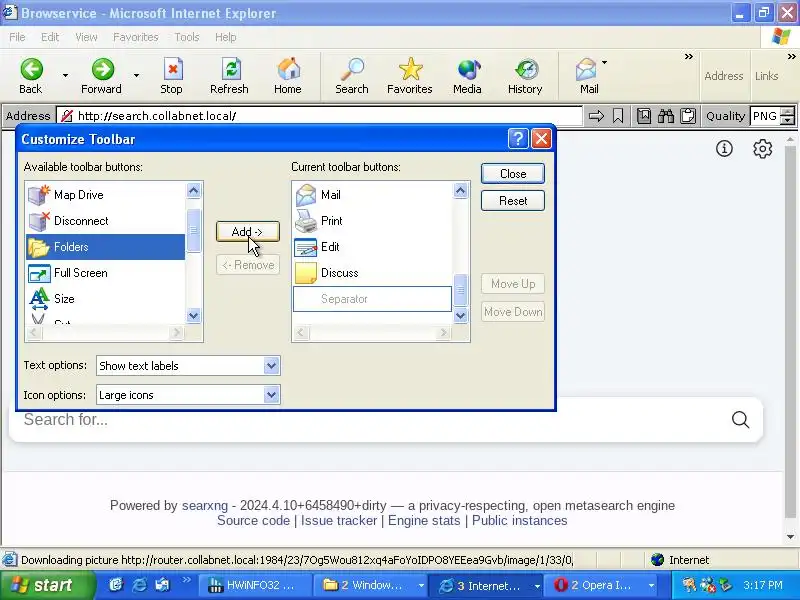
Task: Open the File menu
Action: [17, 37]
